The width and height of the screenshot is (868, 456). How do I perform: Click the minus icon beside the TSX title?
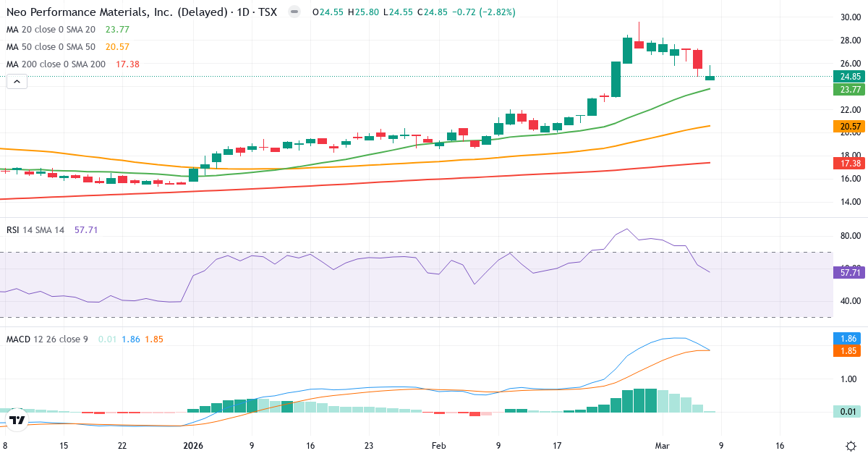(x=293, y=12)
